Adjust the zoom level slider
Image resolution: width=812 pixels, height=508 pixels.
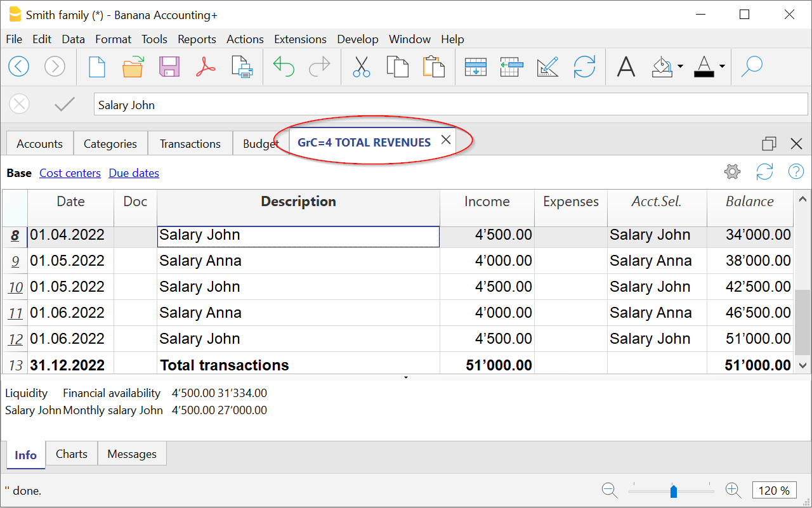(x=674, y=491)
